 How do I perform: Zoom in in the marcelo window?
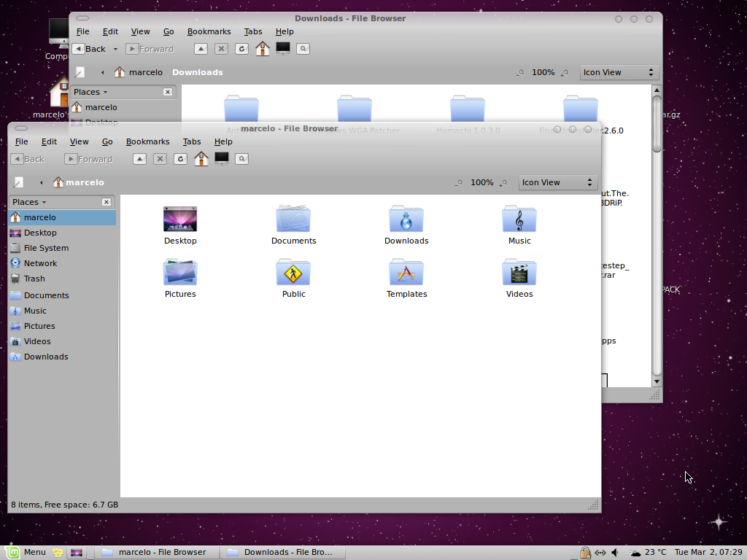[x=503, y=182]
